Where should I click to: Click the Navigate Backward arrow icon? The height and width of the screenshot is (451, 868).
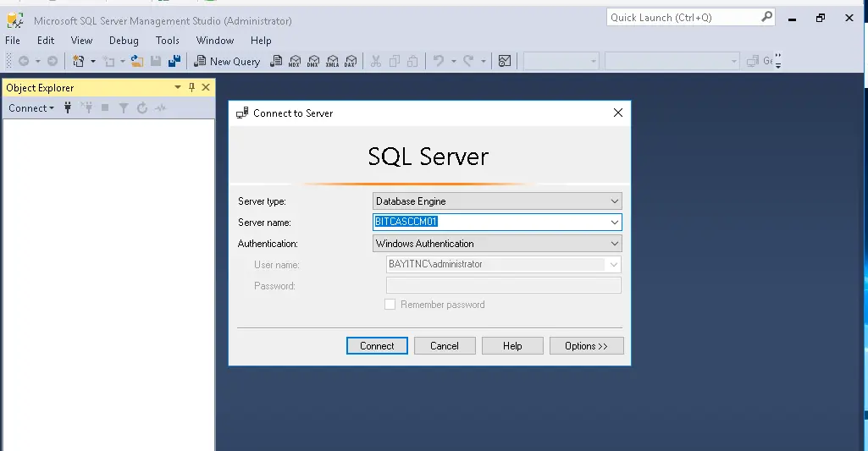(x=24, y=61)
